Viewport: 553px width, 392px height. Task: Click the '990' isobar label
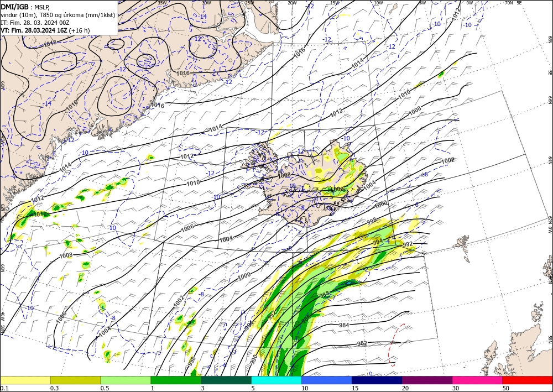tap(253, 359)
